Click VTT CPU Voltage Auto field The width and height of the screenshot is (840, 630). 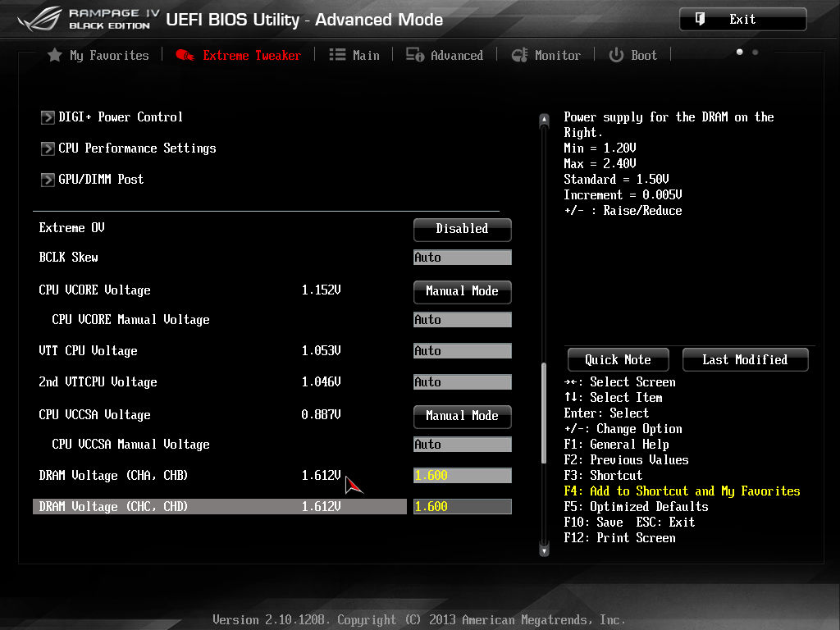click(463, 351)
